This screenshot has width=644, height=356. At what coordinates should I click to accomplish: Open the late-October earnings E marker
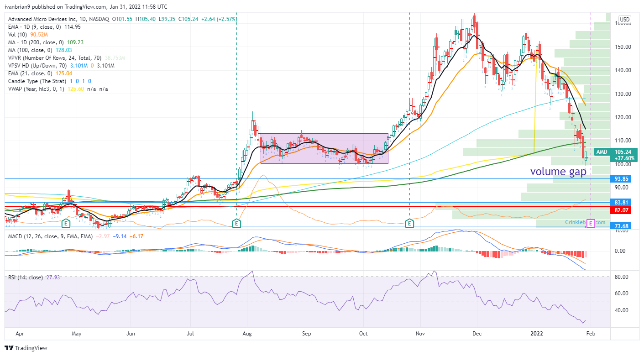click(410, 224)
